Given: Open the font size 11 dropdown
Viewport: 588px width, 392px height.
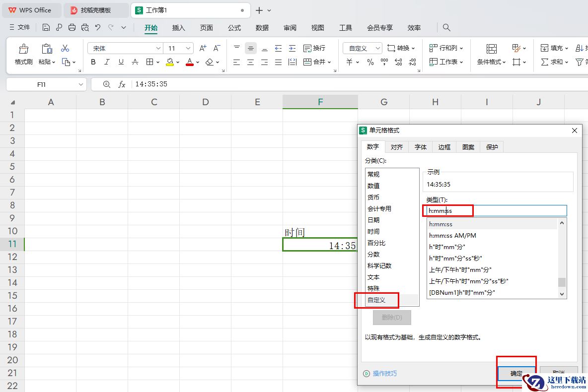Looking at the screenshot, I should pos(188,48).
